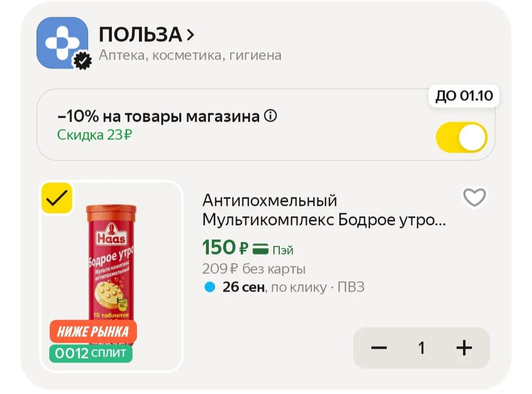Increase quantity with the plus icon
This screenshot has height=394, width=532.
(464, 348)
